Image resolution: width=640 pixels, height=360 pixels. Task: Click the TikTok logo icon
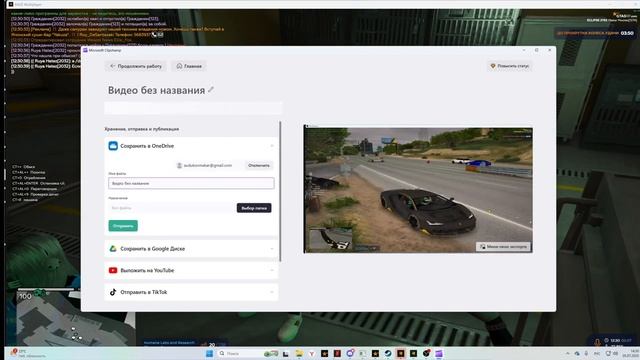click(x=113, y=292)
